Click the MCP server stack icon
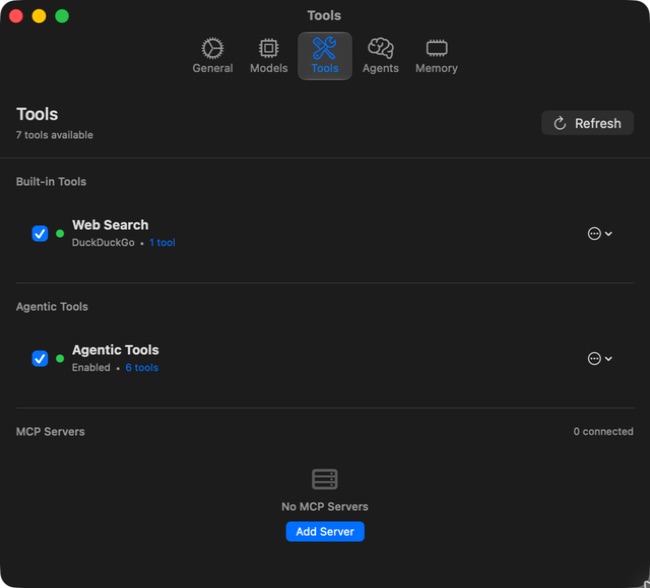Screen dimensions: 650x588 pyautogui.click(x=325, y=479)
